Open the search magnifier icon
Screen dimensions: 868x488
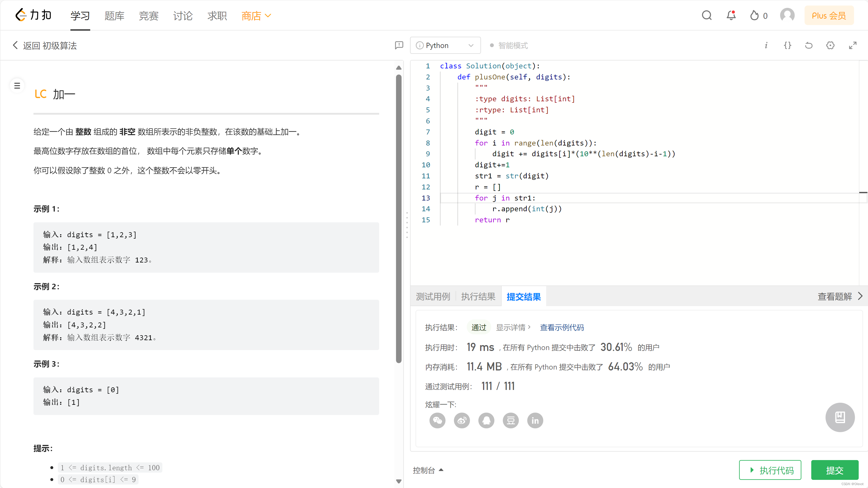point(707,15)
